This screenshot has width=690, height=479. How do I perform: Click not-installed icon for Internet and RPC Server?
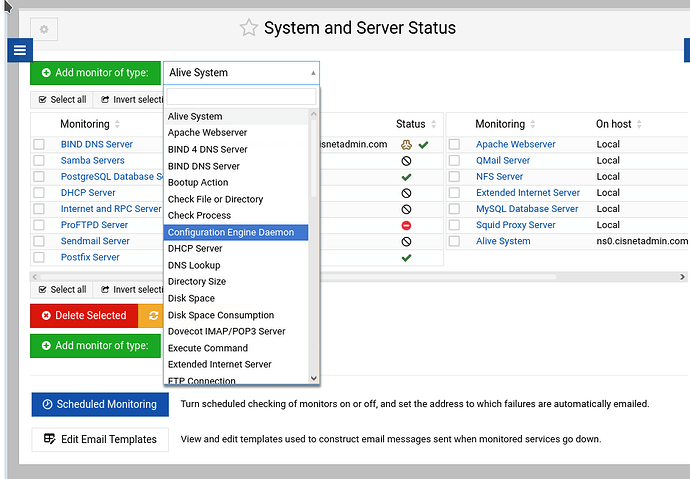point(406,209)
